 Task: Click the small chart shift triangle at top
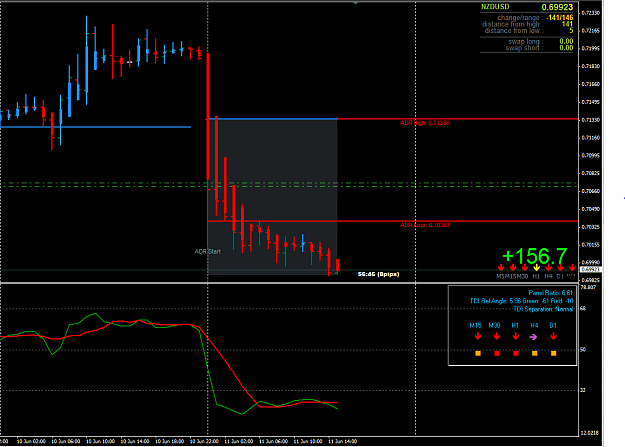pos(355,3)
